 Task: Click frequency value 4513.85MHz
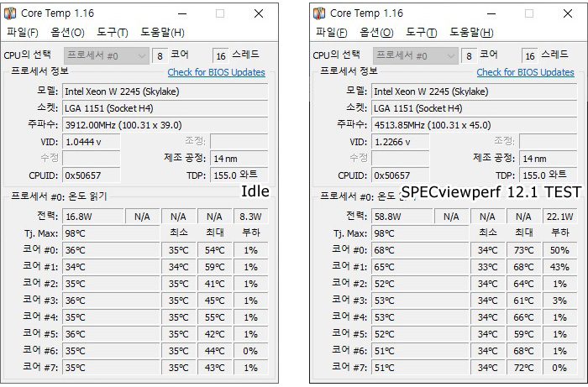click(x=474, y=125)
